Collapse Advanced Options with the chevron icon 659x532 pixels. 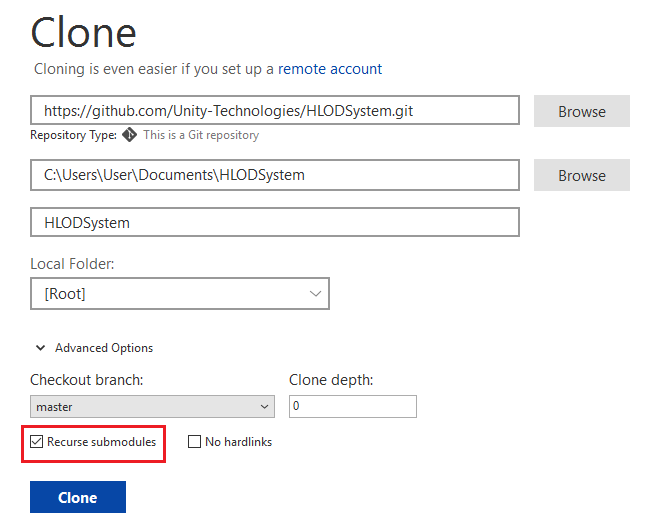click(41, 348)
